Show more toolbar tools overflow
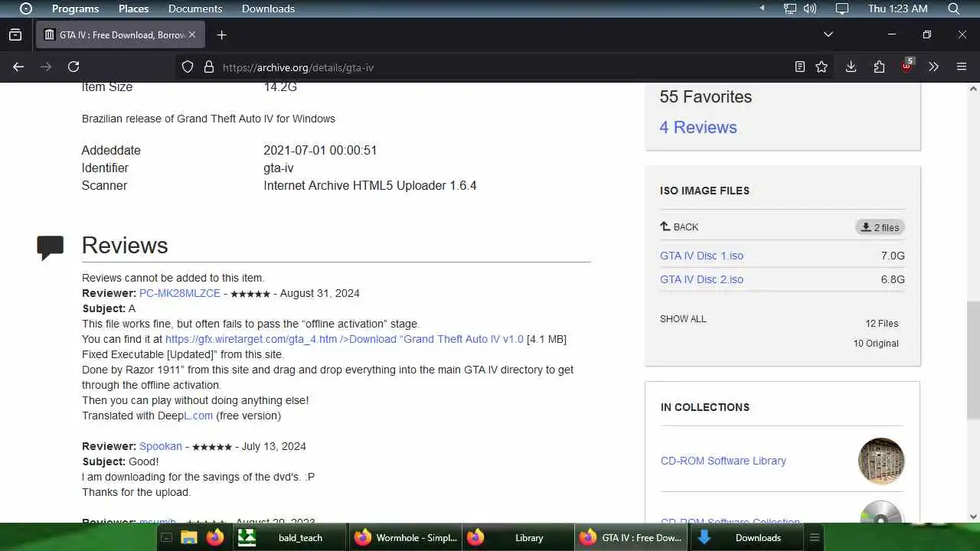 tap(933, 67)
